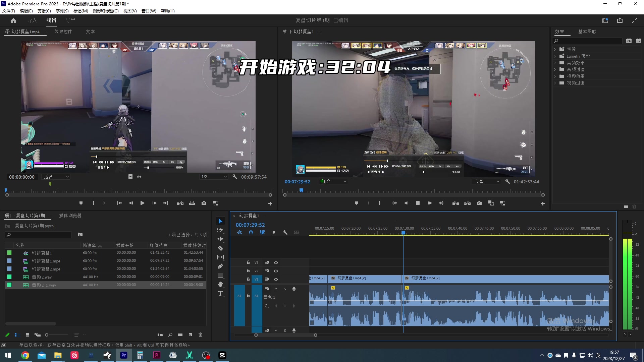Click Overwrite button in Source monitor

pos(192,203)
